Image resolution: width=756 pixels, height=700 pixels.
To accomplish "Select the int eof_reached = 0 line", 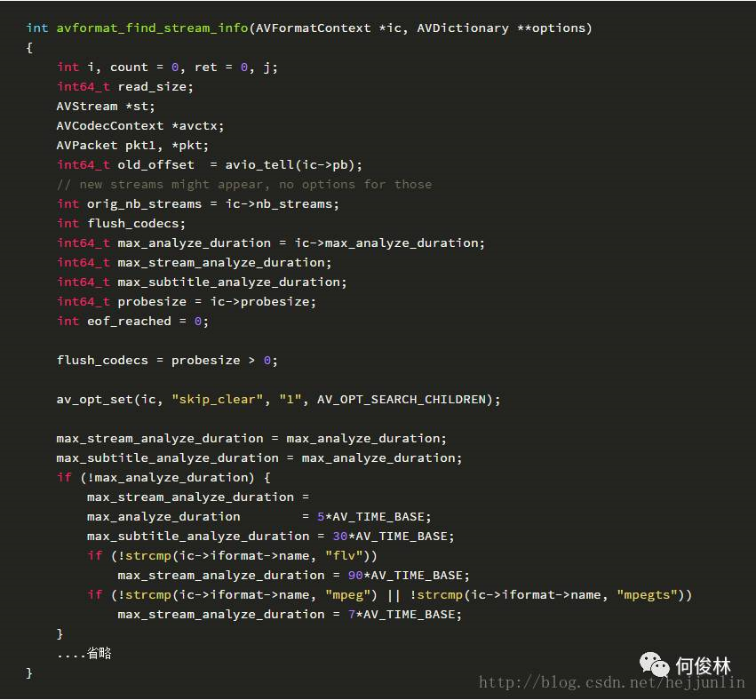I will coord(132,321).
